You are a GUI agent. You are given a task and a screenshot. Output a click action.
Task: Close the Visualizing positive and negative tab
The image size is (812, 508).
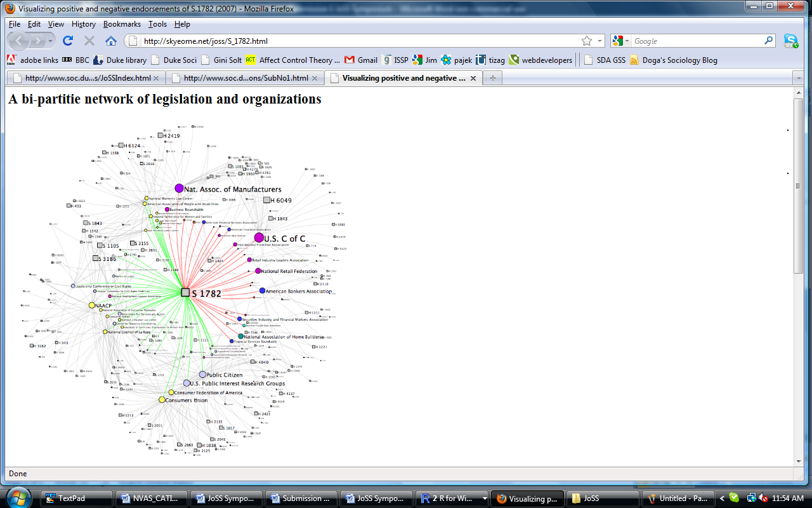474,78
